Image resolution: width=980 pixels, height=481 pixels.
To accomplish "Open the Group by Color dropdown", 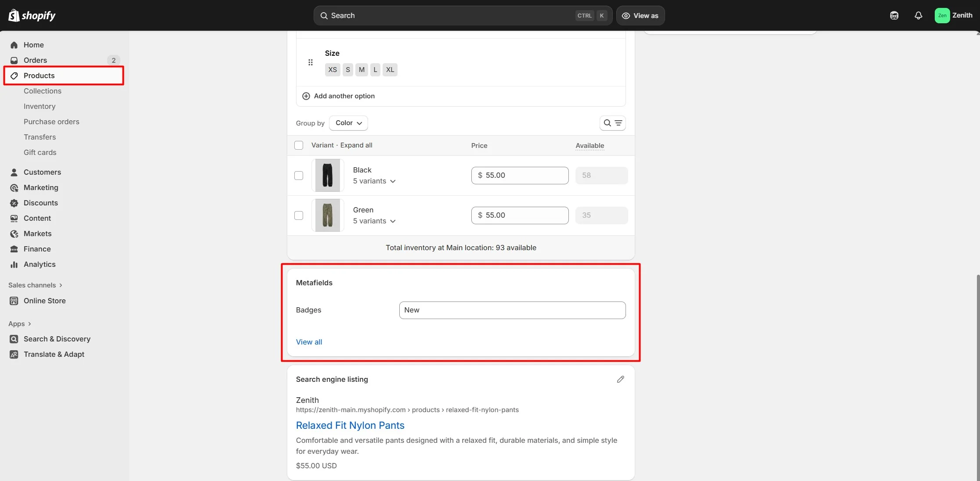I will coord(348,123).
